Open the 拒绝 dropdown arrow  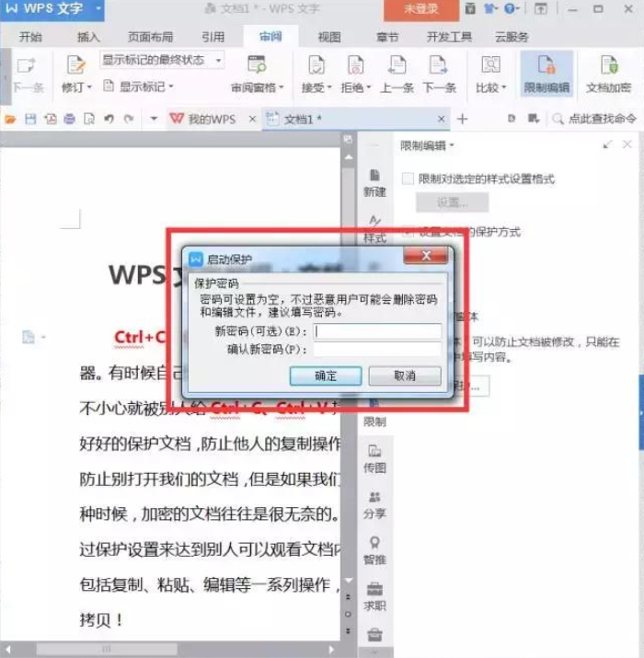[x=369, y=87]
